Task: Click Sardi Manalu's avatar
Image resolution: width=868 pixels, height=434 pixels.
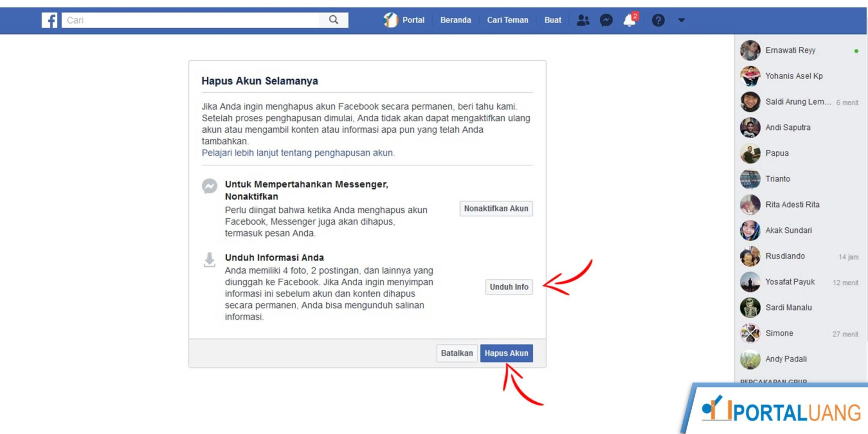Action: pos(750,307)
